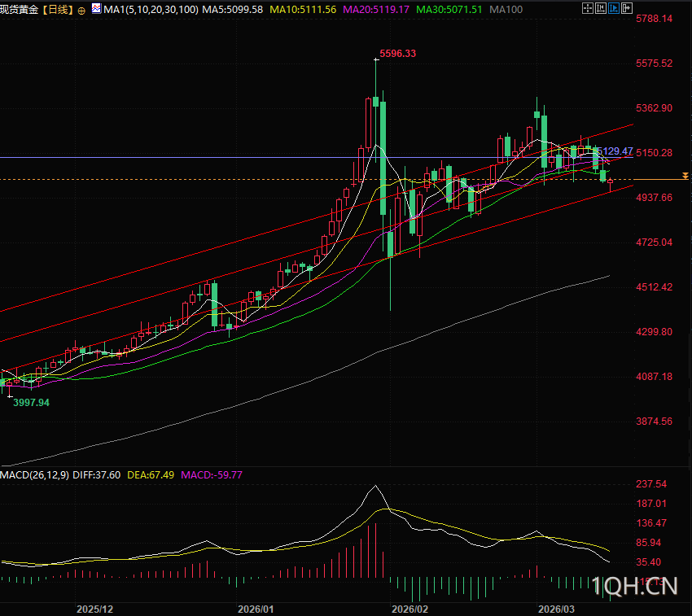692x616 pixels.
Task: Open the MA indicator chart icon
Action: pyautogui.click(x=96, y=8)
